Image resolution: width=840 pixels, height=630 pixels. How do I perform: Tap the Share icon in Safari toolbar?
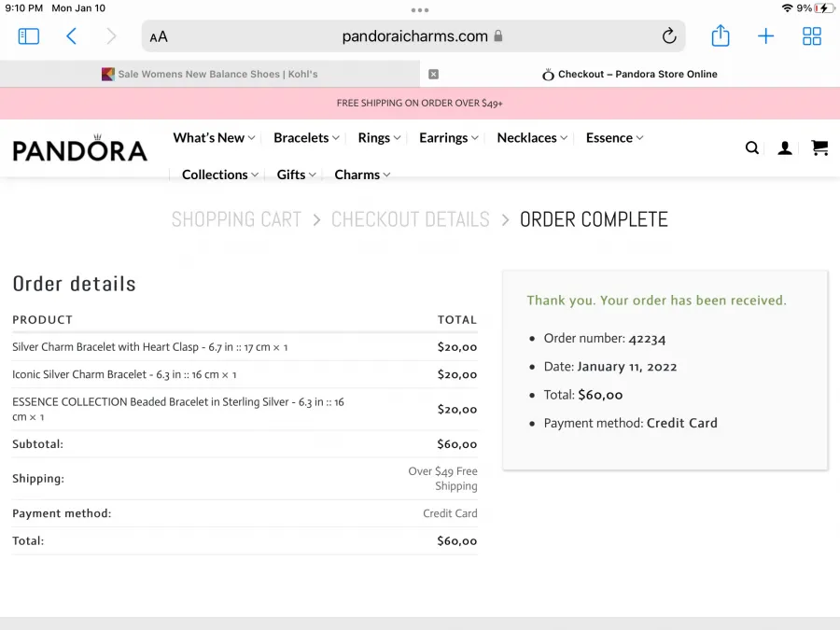click(x=721, y=35)
